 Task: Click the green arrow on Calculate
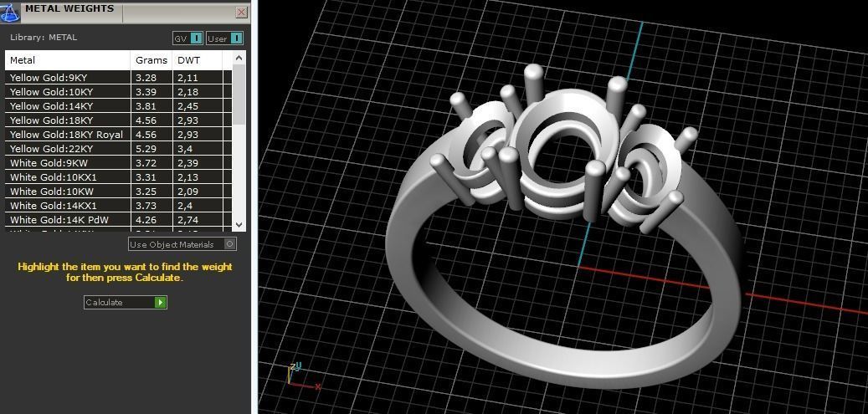(160, 302)
